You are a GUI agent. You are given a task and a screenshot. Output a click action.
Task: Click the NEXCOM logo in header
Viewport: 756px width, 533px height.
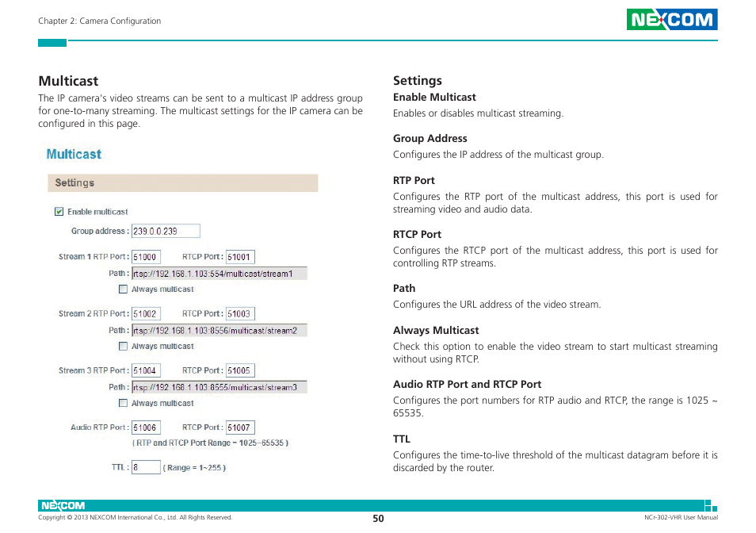click(x=672, y=19)
